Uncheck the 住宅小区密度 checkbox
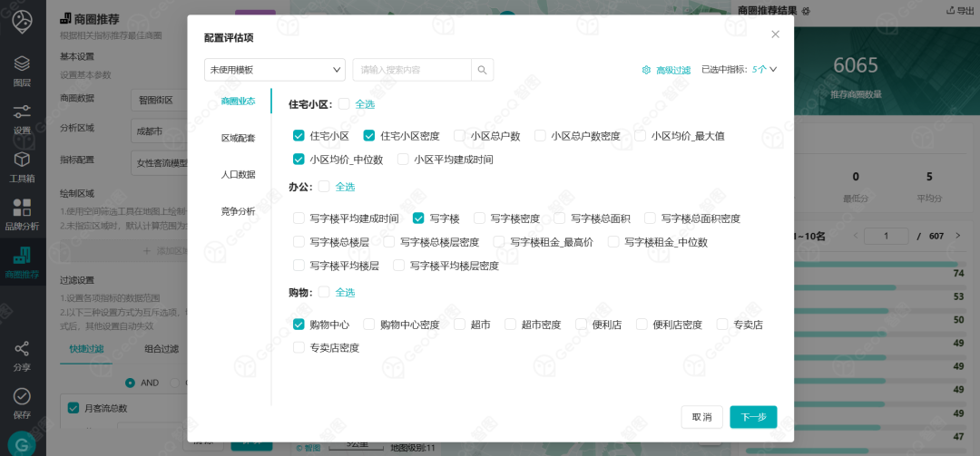The image size is (980, 456). (369, 136)
